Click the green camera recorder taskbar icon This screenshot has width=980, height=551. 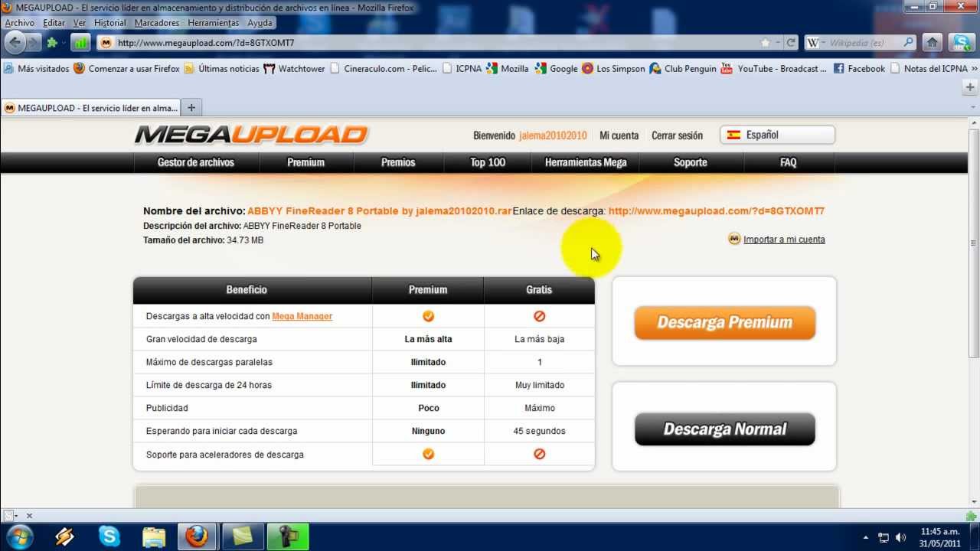click(288, 536)
